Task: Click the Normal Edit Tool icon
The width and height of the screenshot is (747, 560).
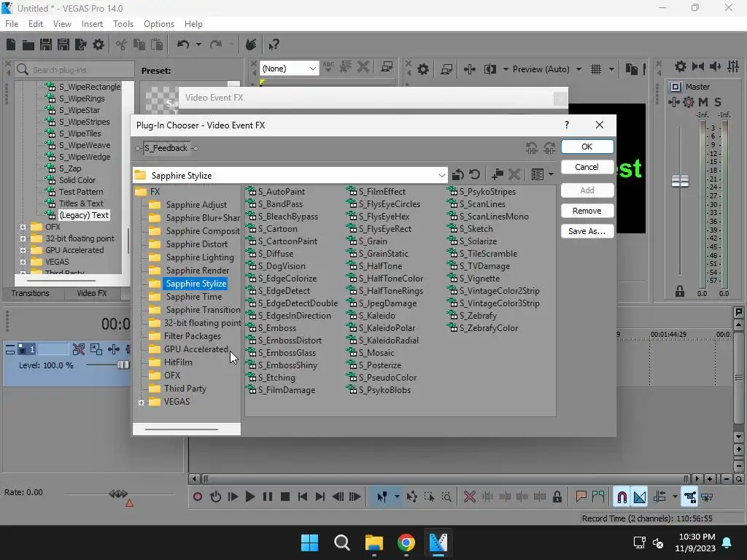Action: click(382, 497)
